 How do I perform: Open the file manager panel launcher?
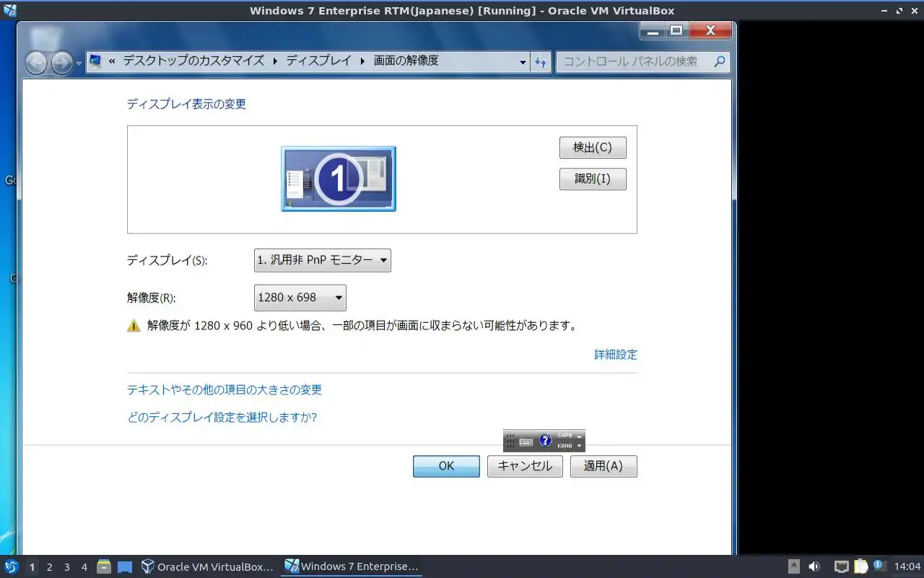(104, 567)
